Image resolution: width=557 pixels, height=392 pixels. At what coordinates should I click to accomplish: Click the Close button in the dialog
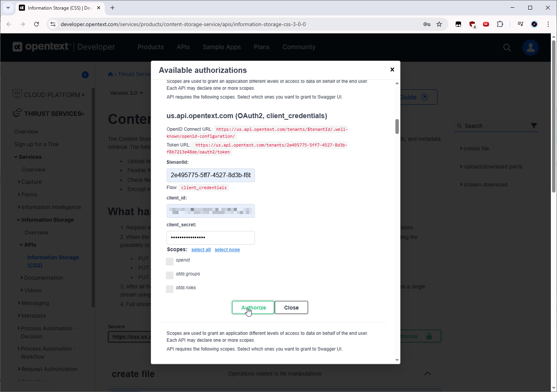(291, 308)
